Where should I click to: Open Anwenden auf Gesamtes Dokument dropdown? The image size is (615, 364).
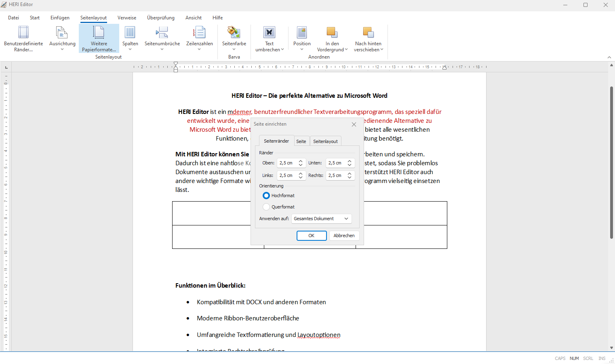322,219
